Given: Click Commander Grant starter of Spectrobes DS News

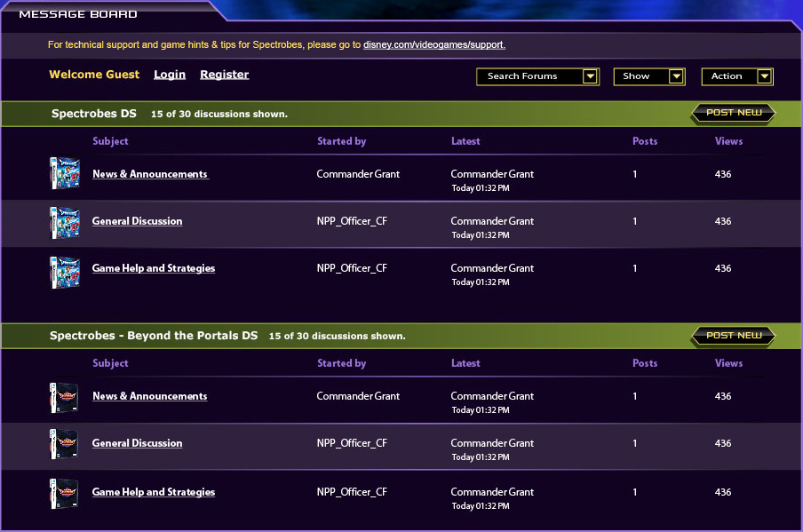Looking at the screenshot, I should click(x=358, y=174).
